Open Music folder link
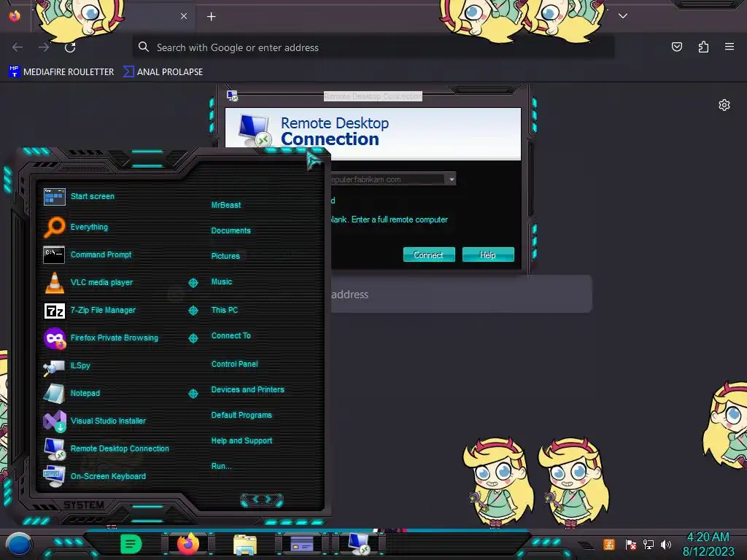The image size is (747, 560). coord(222,281)
